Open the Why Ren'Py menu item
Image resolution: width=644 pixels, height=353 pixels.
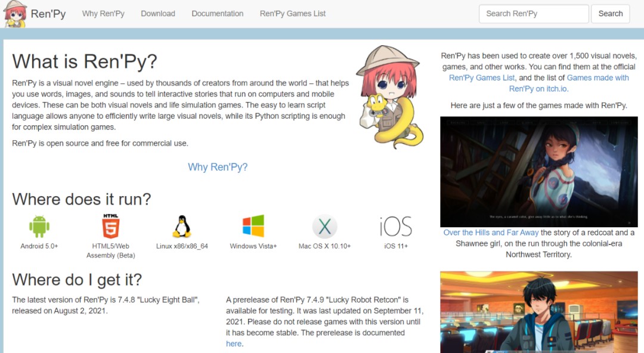(103, 14)
